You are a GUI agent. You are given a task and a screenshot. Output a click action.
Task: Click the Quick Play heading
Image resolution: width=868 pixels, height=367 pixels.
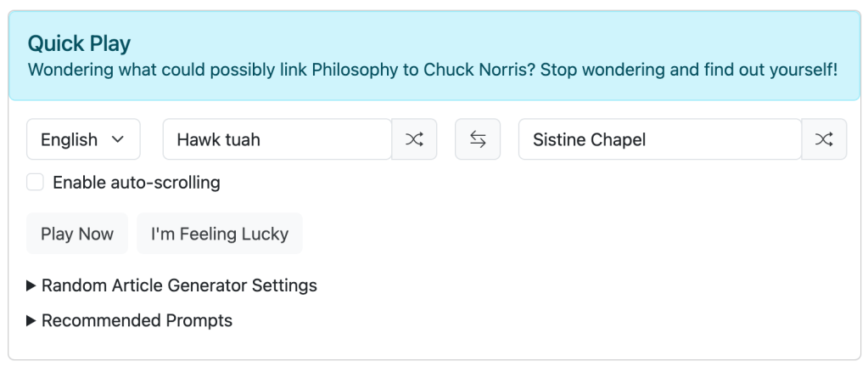point(79,43)
